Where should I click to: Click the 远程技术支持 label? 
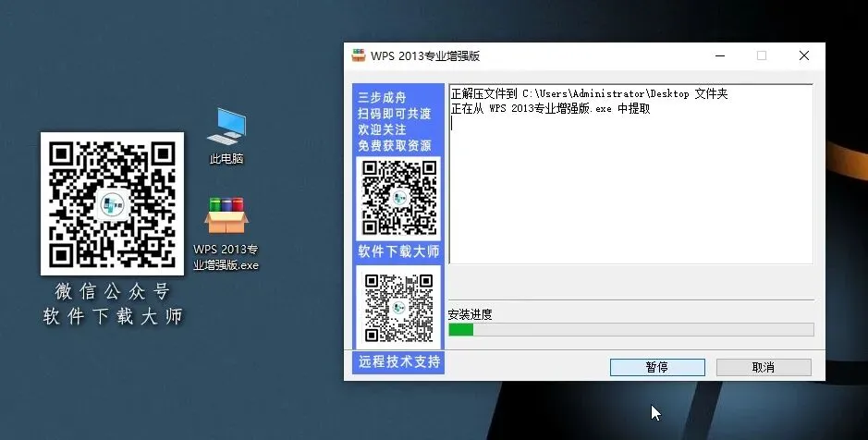[399, 361]
